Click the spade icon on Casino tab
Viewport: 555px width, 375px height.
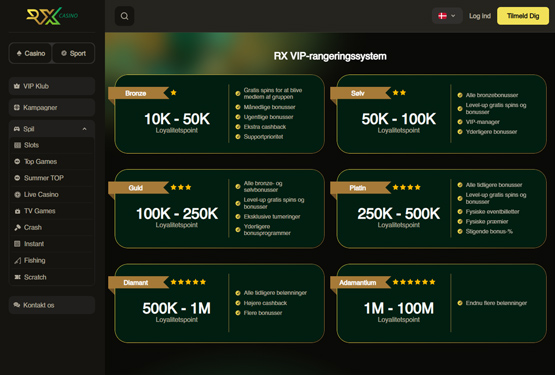(x=19, y=53)
